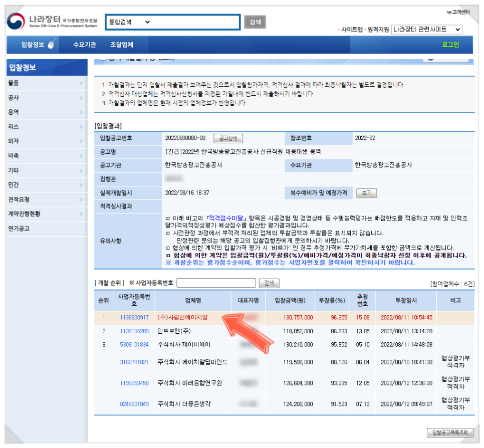The height and width of the screenshot is (448, 484).
Task: Open business number 1138600917 link
Action: 134,317
